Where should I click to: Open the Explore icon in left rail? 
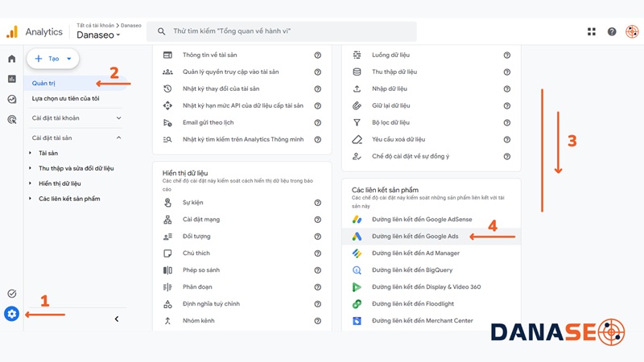[x=12, y=99]
